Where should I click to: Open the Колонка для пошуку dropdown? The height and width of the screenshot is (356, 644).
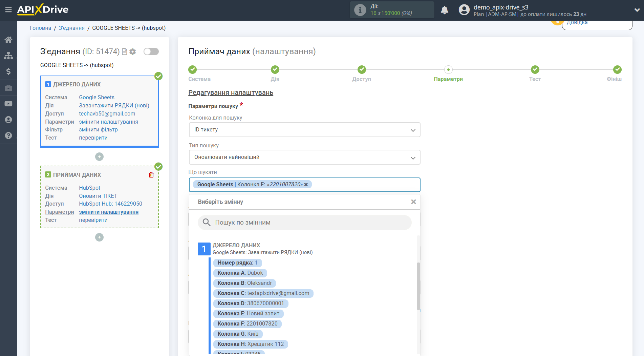pyautogui.click(x=304, y=130)
